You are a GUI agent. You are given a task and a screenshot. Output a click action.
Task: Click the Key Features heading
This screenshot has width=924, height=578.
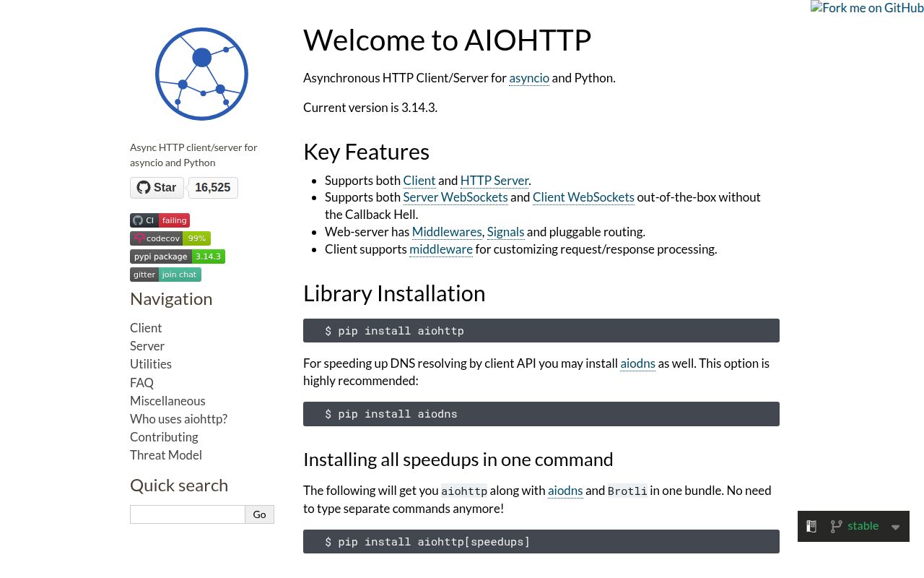pyautogui.click(x=366, y=152)
